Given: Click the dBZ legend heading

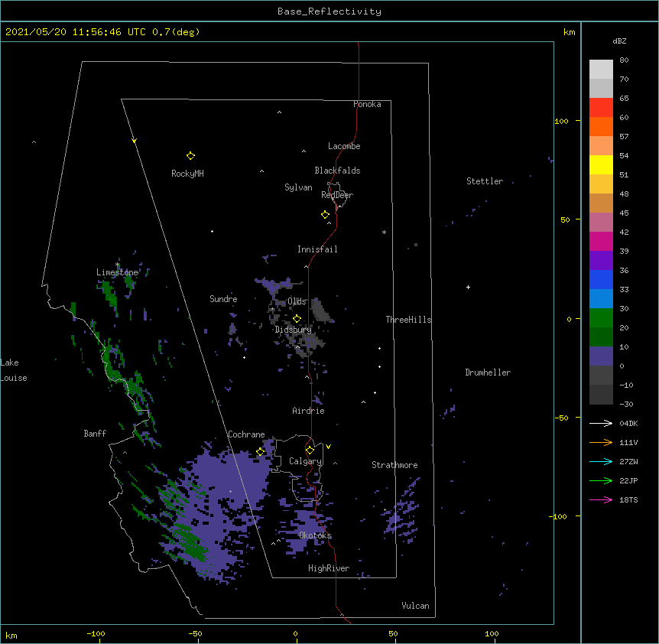Looking at the screenshot, I should [619, 41].
